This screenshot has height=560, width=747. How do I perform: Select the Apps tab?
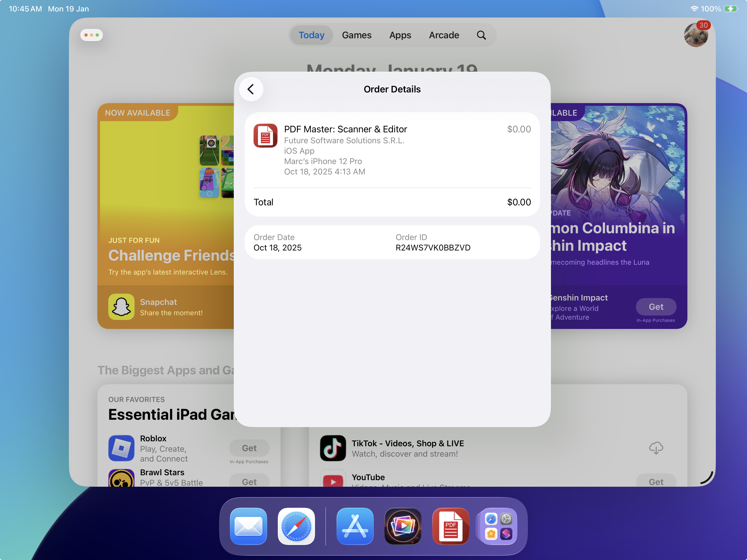[x=400, y=35]
